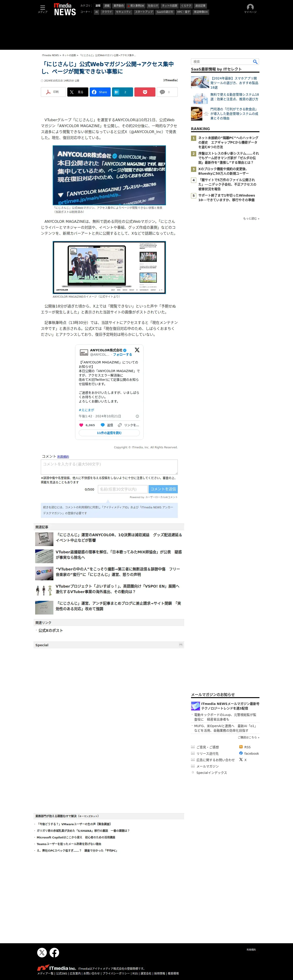Click the comment count bubble button

[x=167, y=92]
